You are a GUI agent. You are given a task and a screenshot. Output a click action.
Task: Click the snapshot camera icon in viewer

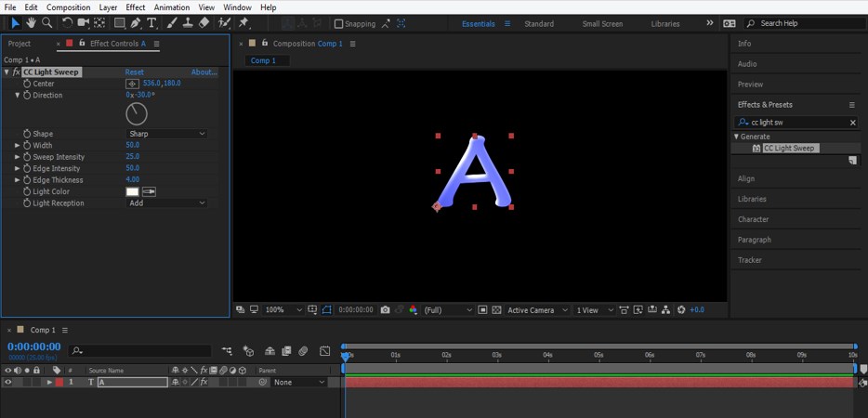point(385,309)
